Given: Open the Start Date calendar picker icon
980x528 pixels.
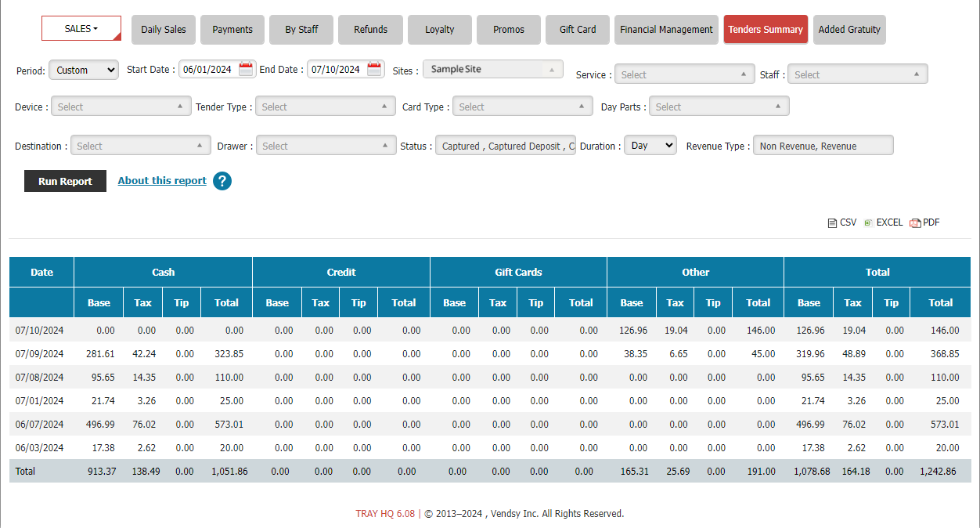Looking at the screenshot, I should coord(246,69).
